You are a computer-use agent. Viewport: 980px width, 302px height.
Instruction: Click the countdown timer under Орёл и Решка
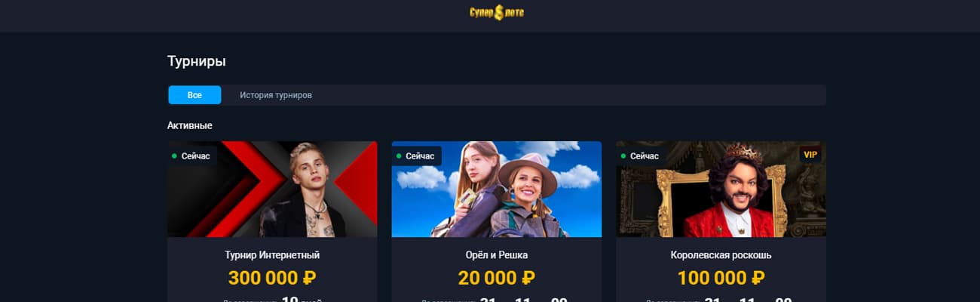(497, 299)
